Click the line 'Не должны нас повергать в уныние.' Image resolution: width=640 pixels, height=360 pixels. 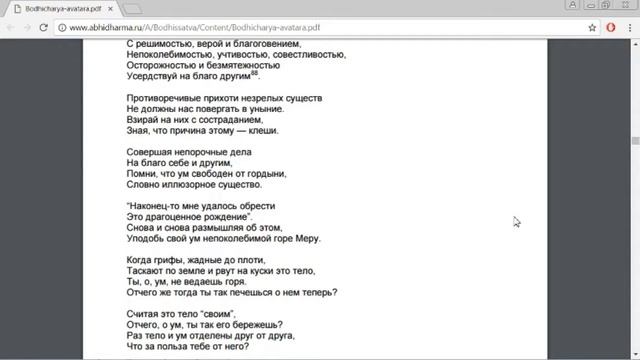coord(205,109)
